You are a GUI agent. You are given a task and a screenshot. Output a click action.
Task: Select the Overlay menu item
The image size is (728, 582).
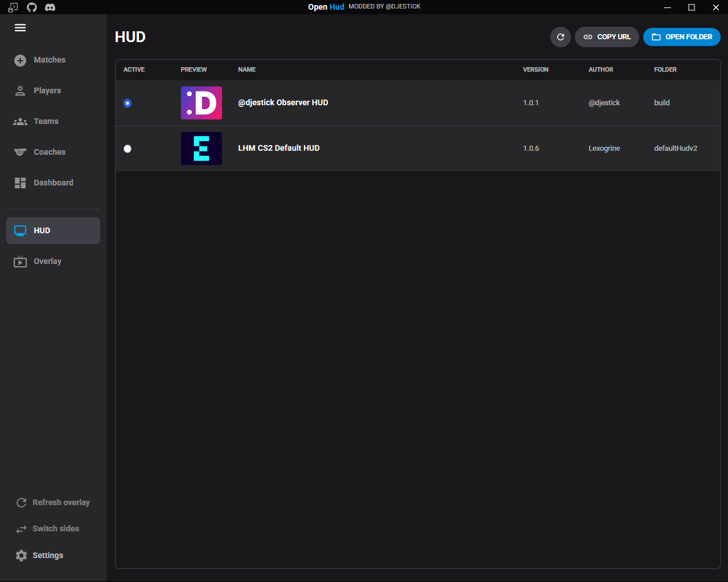[x=53, y=261]
